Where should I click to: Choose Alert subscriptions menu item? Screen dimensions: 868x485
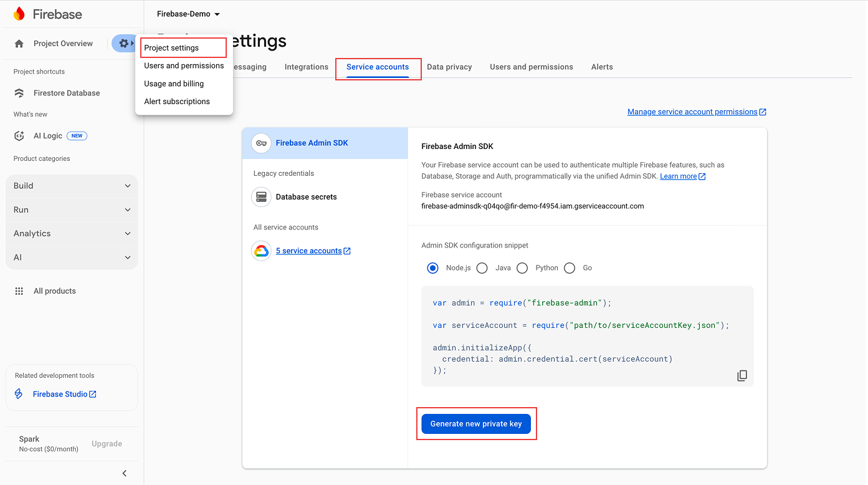[x=184, y=102]
